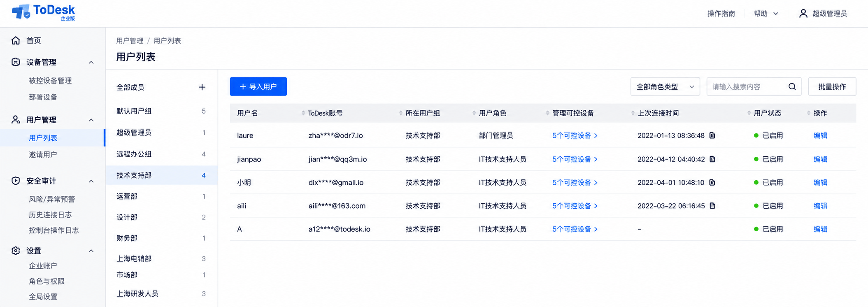Open the 帮助 dropdown menu

click(766, 14)
